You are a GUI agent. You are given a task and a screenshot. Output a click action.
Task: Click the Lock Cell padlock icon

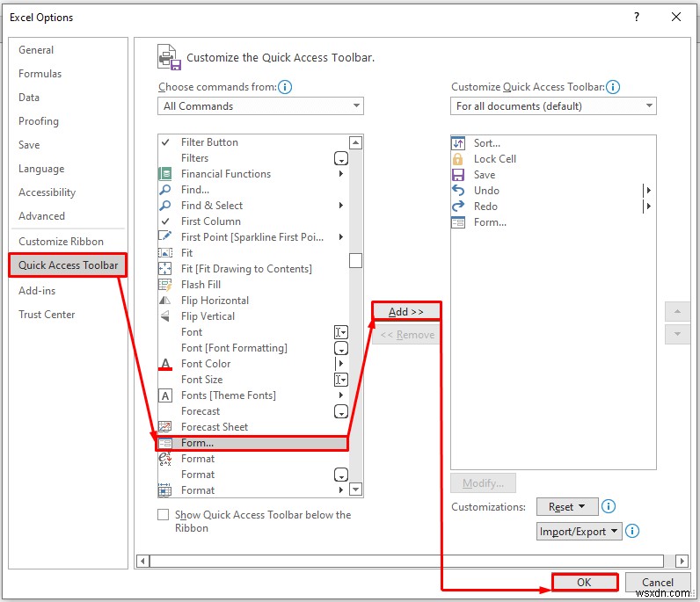click(458, 159)
